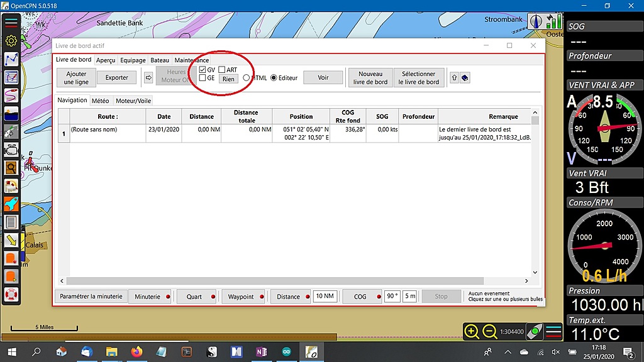The height and width of the screenshot is (362, 644).
Task: Click the logbook scroll-down arrow
Action: [535, 272]
